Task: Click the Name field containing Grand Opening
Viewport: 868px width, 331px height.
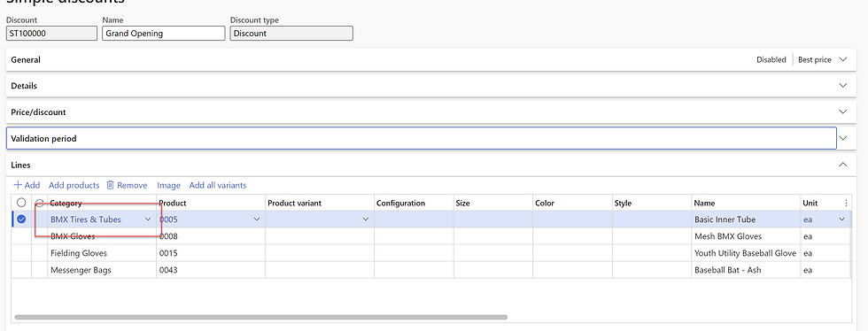Action: (163, 34)
